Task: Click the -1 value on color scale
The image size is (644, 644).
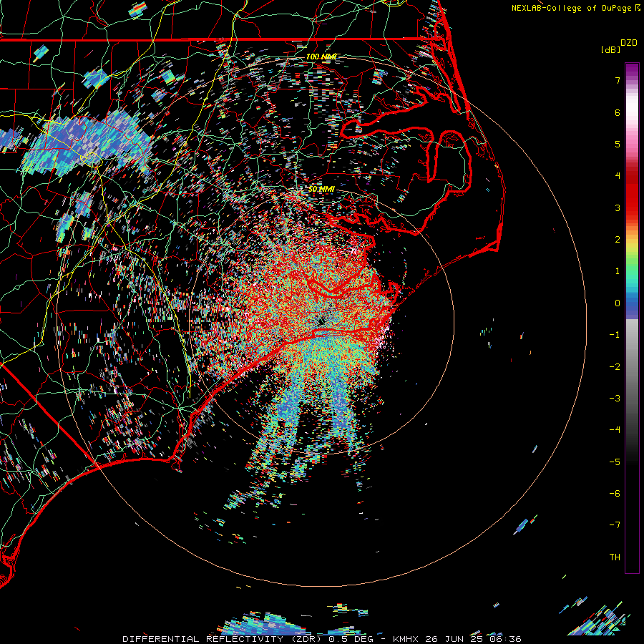Action: coord(615,335)
